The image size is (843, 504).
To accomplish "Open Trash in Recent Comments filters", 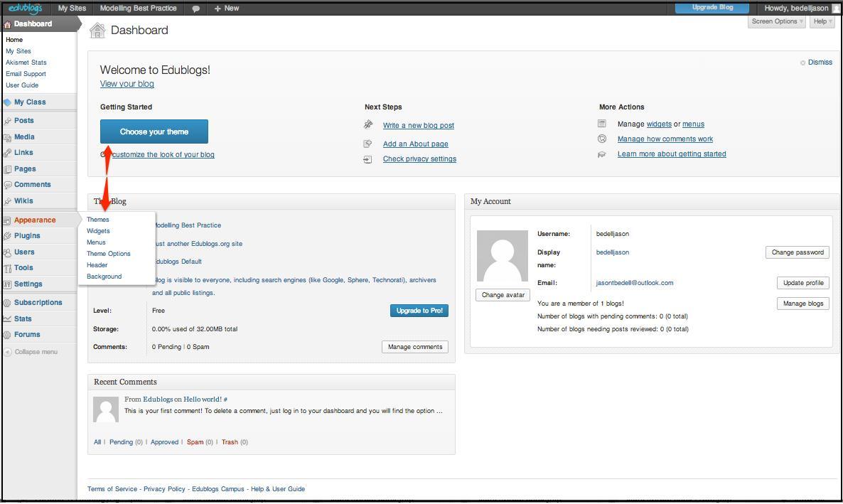I will pyautogui.click(x=230, y=442).
